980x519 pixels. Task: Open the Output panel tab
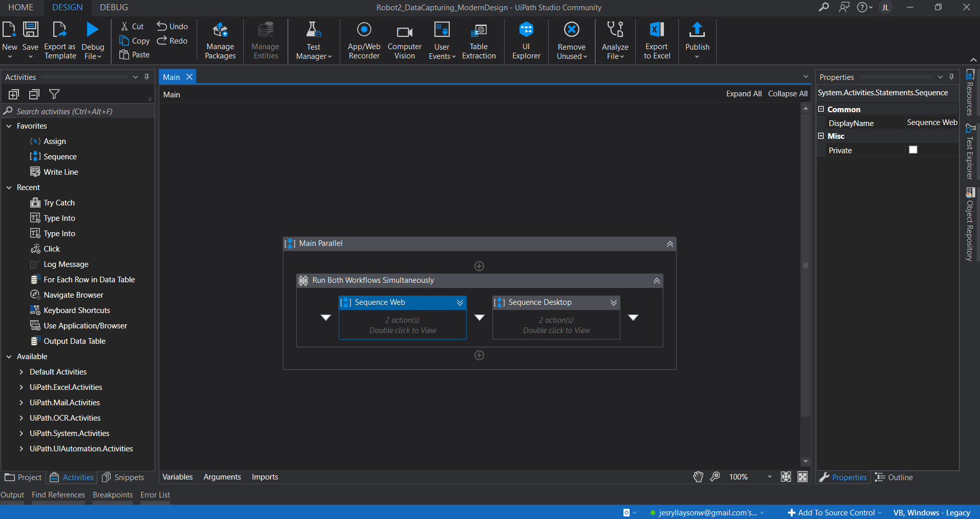pyautogui.click(x=12, y=495)
